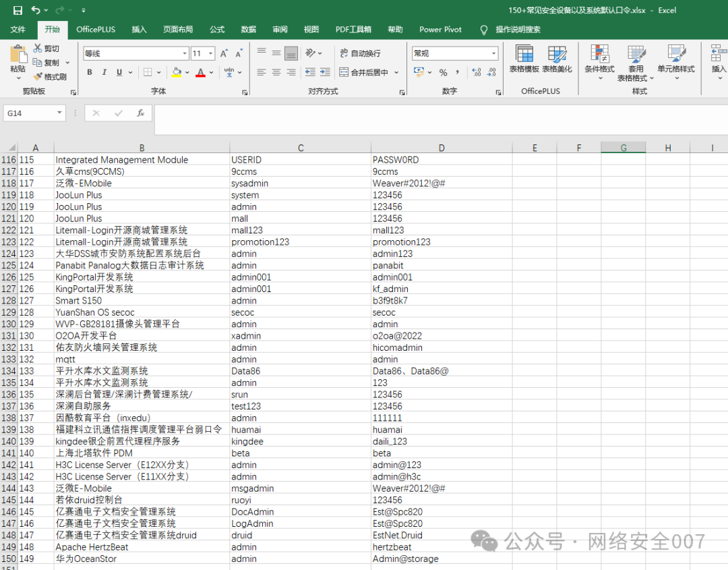
Task: Click the Insert Function fx icon
Action: coord(140,113)
